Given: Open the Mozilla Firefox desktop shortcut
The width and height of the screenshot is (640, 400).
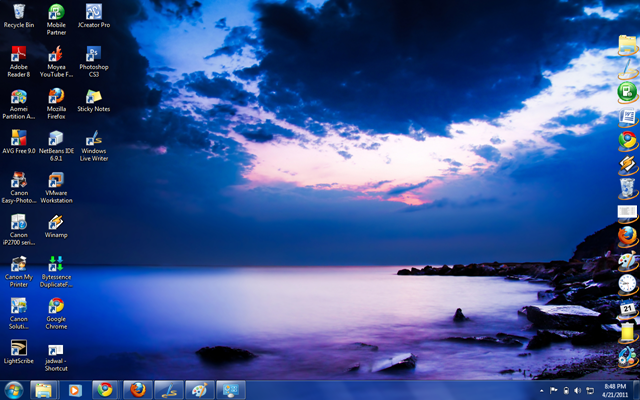Looking at the screenshot, I should (x=56, y=104).
